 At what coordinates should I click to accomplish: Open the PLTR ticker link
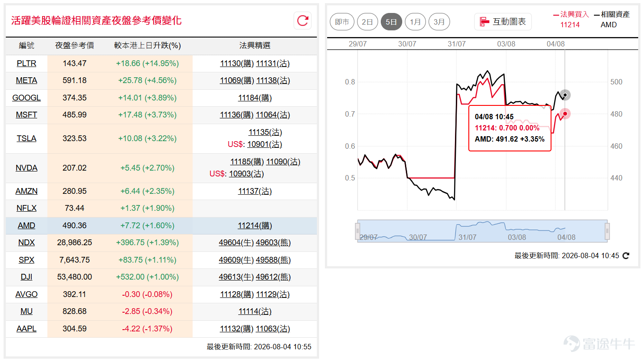point(26,63)
